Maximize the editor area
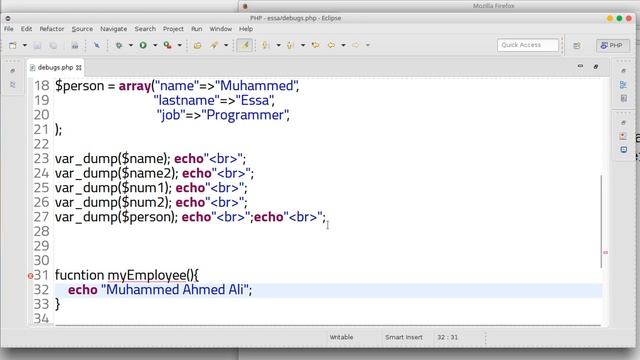 pos(596,66)
